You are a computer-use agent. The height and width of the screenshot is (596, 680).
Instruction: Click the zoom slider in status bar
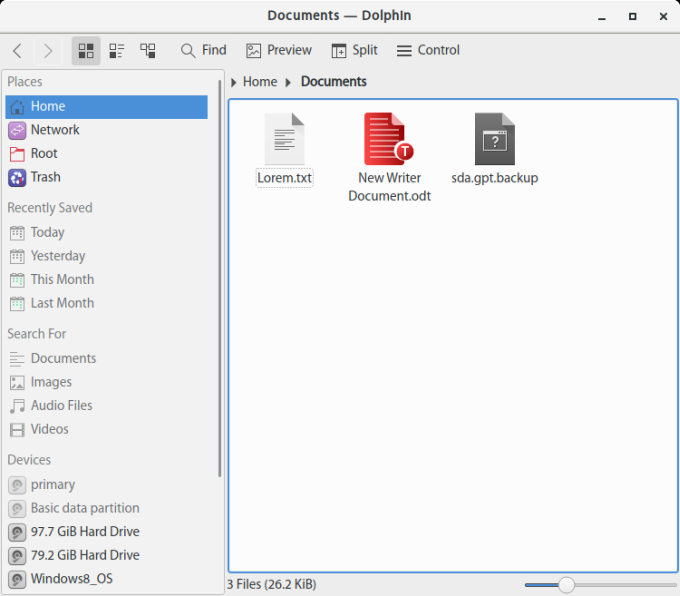[566, 585]
